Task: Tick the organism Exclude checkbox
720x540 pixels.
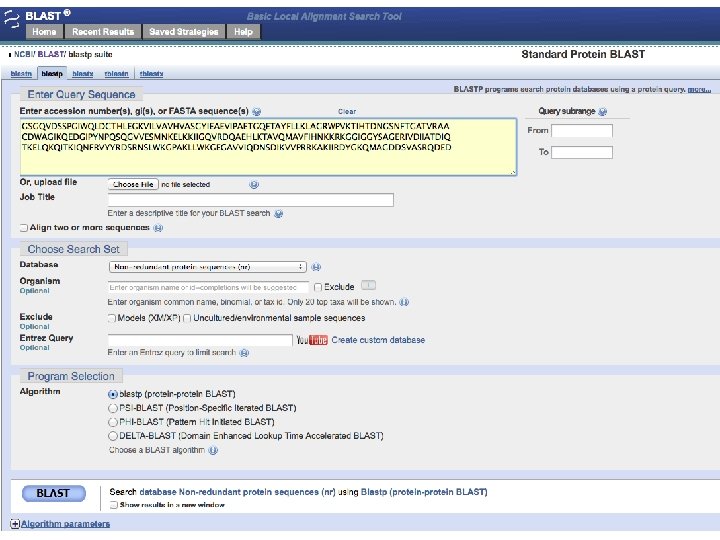Action: (318, 287)
